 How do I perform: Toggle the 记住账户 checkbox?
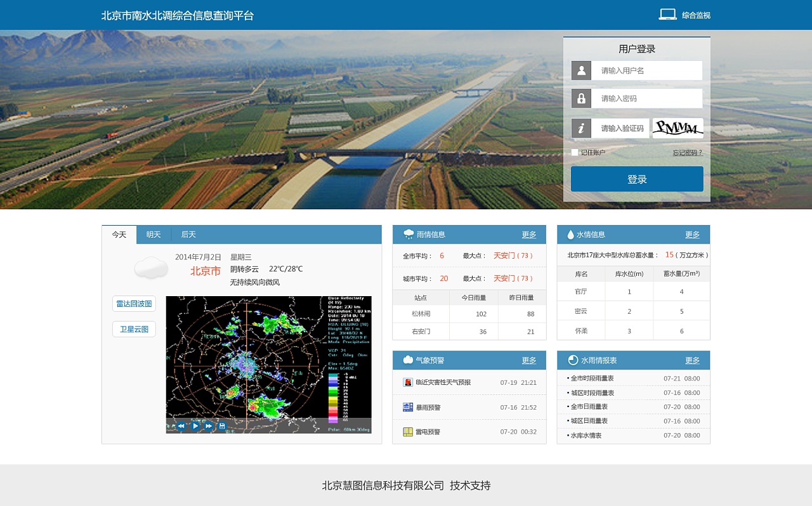click(x=575, y=152)
